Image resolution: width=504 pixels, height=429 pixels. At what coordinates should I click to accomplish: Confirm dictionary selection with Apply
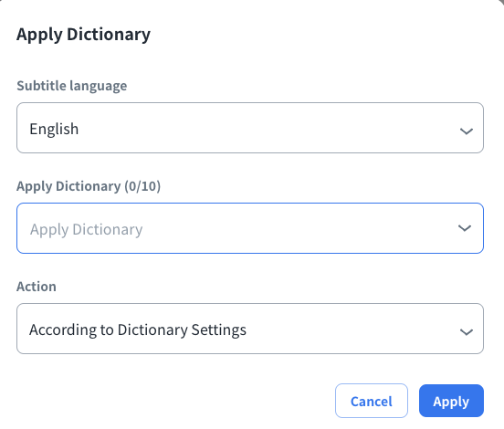pyautogui.click(x=451, y=401)
